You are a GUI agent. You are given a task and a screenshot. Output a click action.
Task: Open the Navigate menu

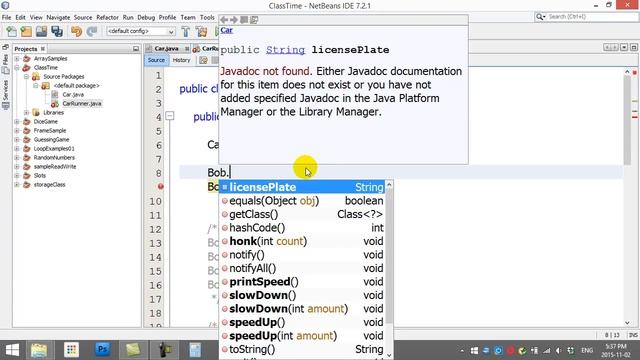coord(58,18)
